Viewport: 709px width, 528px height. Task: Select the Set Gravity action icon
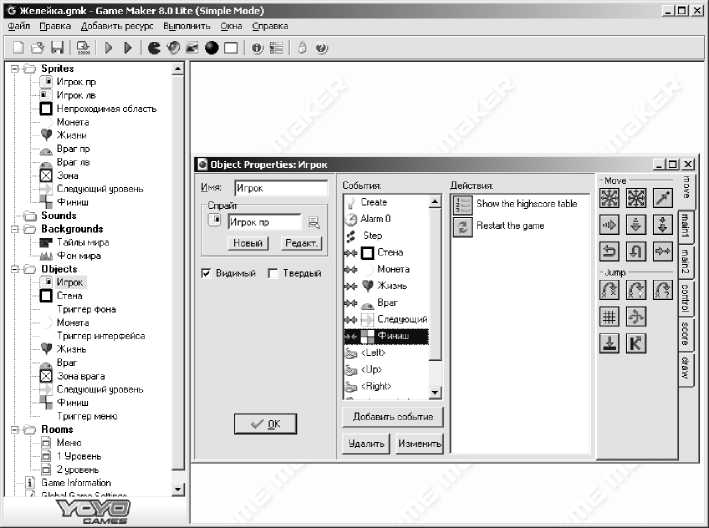[x=662, y=225]
